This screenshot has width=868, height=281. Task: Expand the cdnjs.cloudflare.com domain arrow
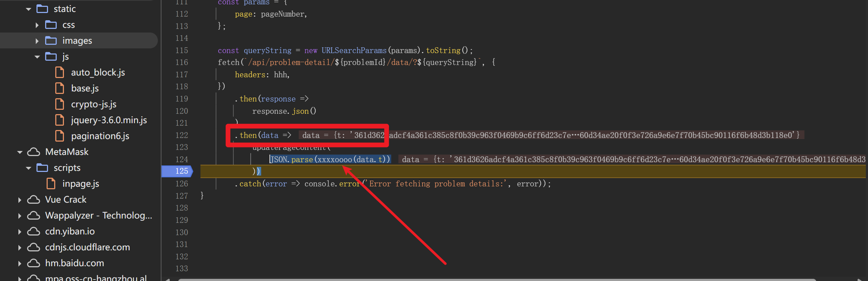pyautogui.click(x=20, y=247)
